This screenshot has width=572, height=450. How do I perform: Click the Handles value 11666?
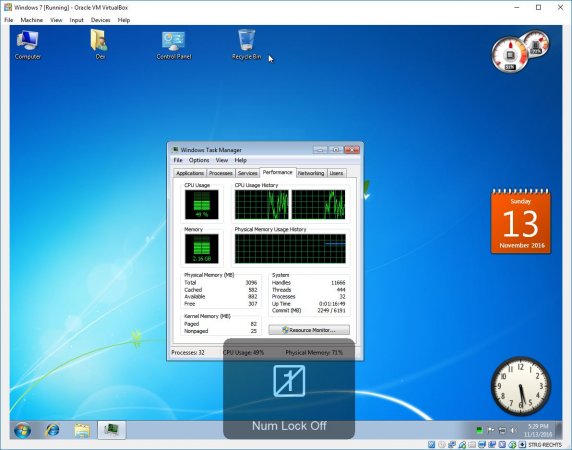coord(338,283)
